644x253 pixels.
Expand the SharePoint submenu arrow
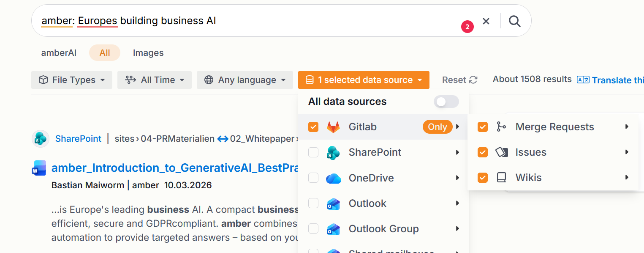click(x=458, y=152)
